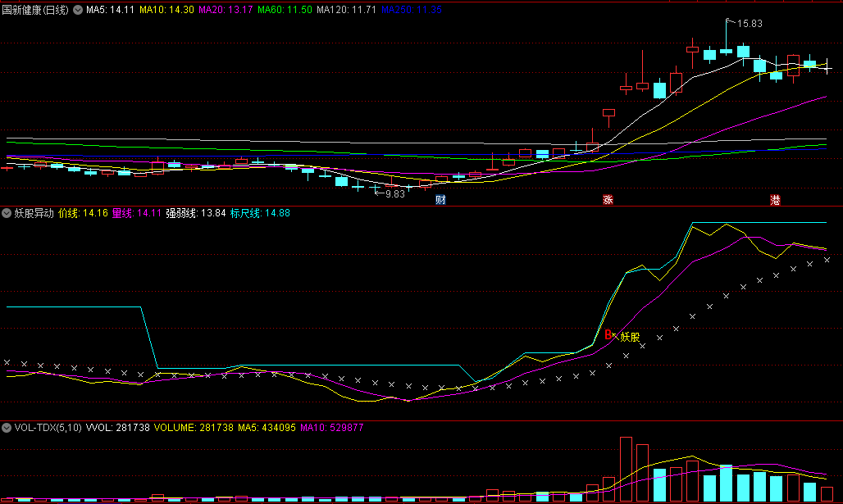Click the volume MA10: 529877 value
The width and height of the screenshot is (843, 504).
pos(332,428)
